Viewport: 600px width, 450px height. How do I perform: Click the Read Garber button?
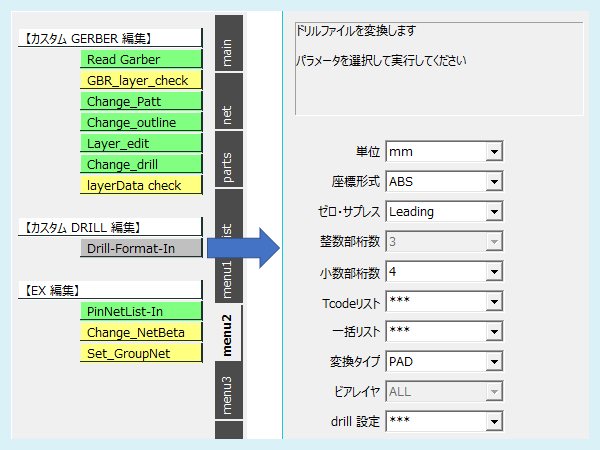point(141,59)
